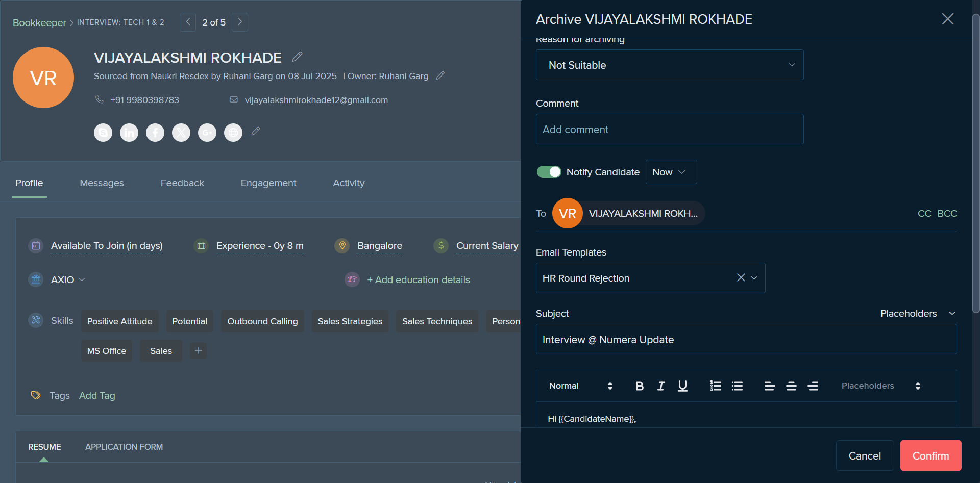
Task: Switch to Messages tab
Action: point(102,183)
